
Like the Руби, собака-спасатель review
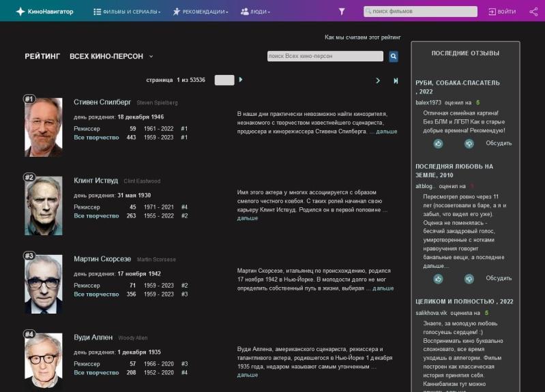[x=438, y=143]
